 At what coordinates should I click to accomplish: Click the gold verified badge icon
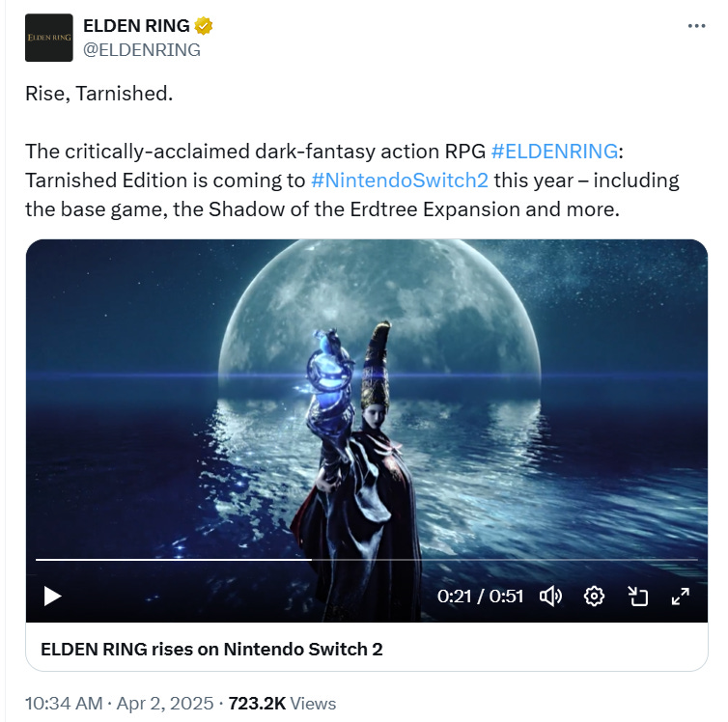204,26
